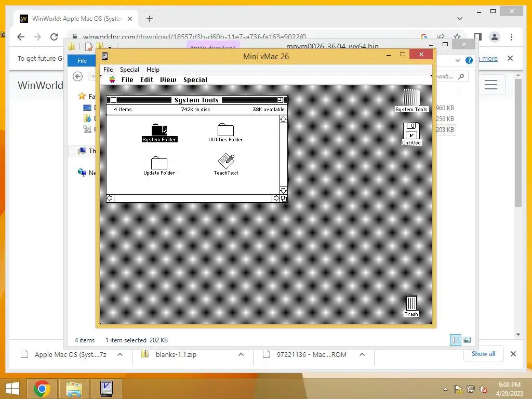Select the WinWorld Chrome tab
Screen dimensions: 532x399
(76, 19)
